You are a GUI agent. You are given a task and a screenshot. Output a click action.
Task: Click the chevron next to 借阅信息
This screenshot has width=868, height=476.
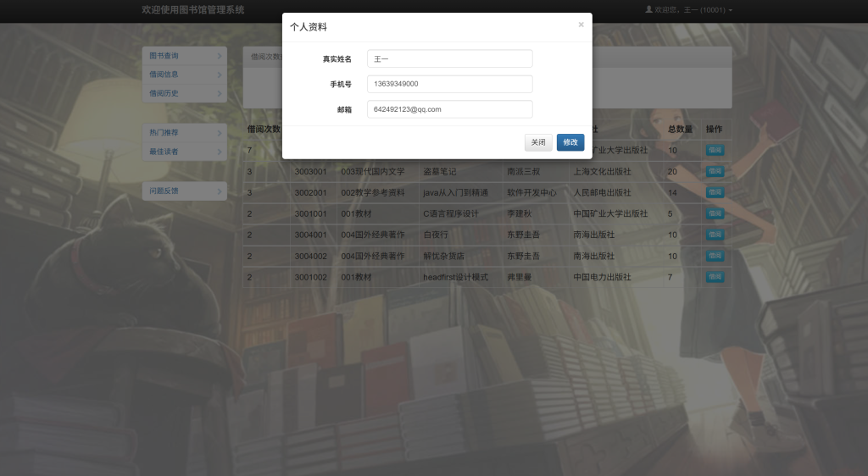(x=220, y=75)
